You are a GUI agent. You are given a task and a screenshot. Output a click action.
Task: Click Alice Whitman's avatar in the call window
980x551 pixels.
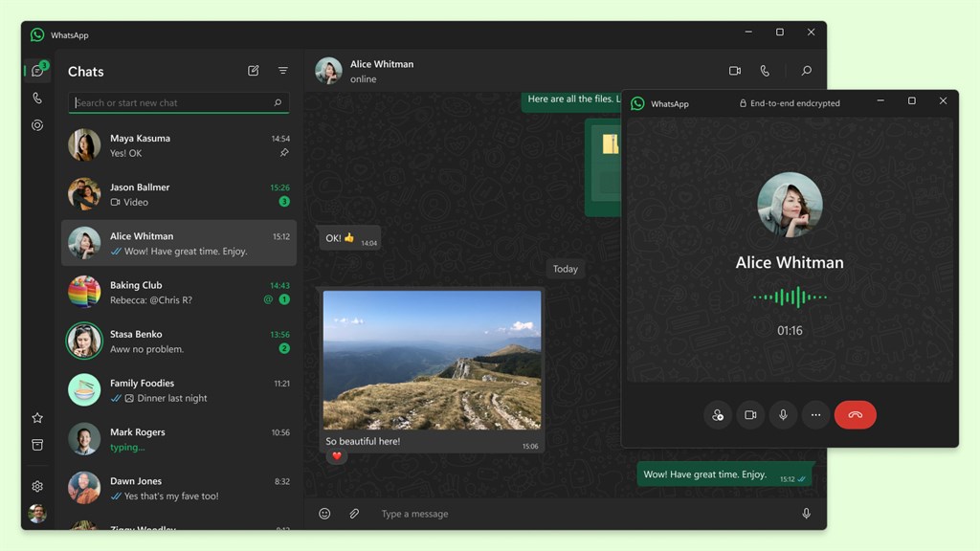pos(790,205)
